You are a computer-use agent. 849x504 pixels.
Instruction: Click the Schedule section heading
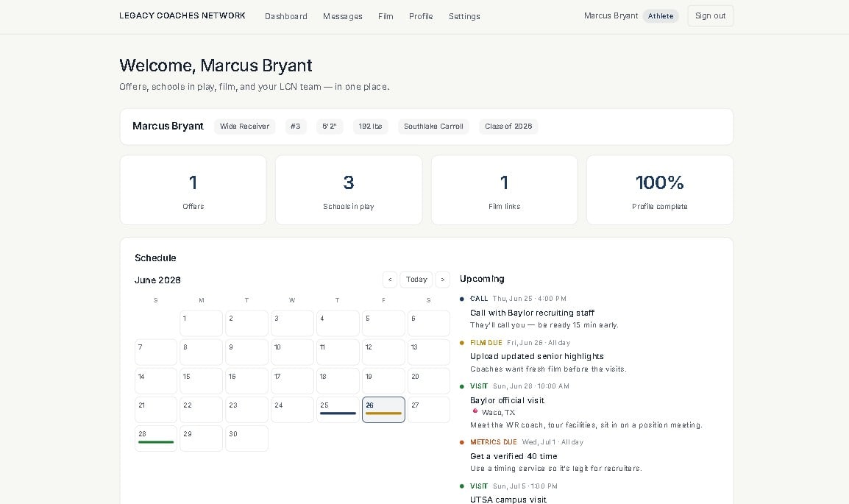pyautogui.click(x=155, y=258)
